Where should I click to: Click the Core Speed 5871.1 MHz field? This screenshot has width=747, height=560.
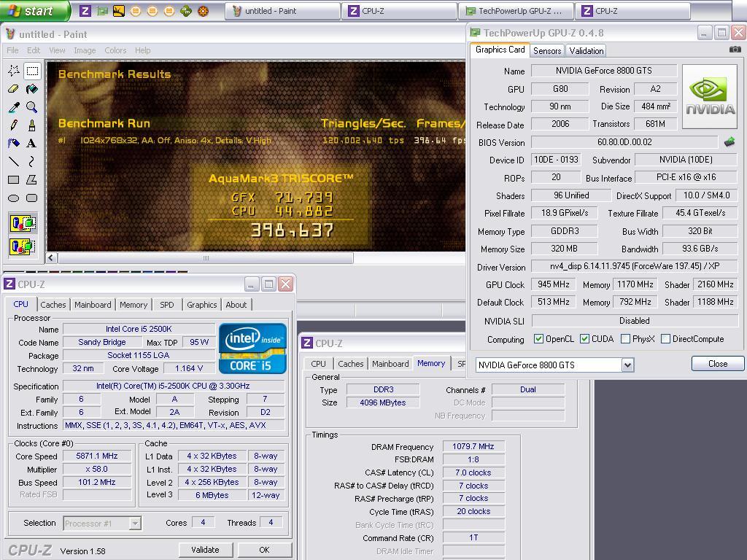pos(97,456)
